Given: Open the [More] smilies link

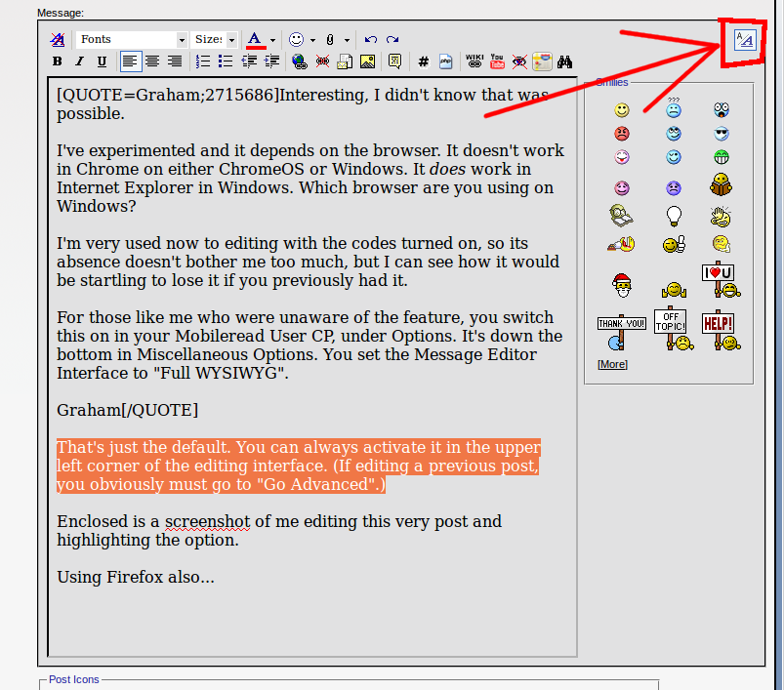Looking at the screenshot, I should pos(612,364).
